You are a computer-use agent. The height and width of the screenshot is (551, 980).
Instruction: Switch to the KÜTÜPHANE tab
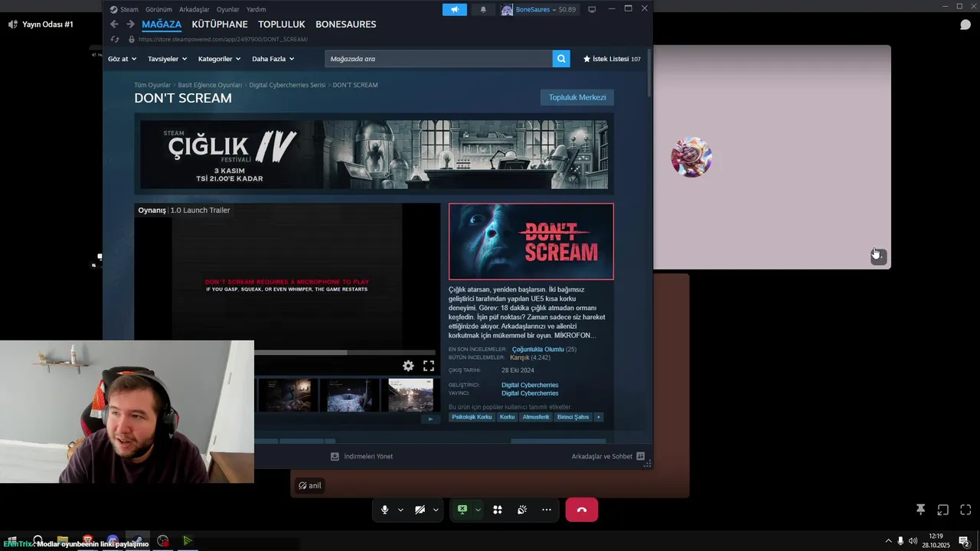coord(220,24)
